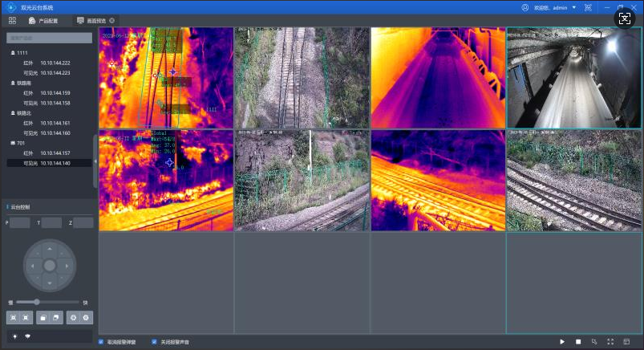Collapse the left sidebar using edge handle
This screenshot has width=644, height=350.
tap(95, 161)
